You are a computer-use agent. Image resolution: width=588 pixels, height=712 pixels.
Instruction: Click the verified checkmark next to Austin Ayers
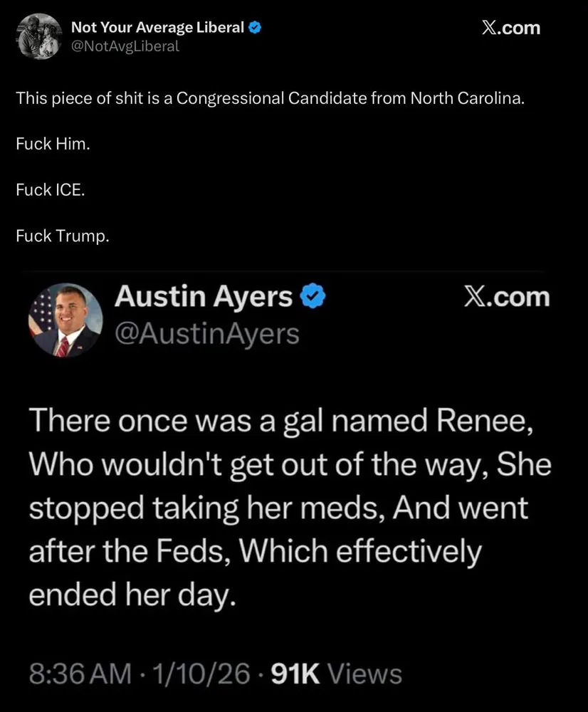click(x=313, y=296)
